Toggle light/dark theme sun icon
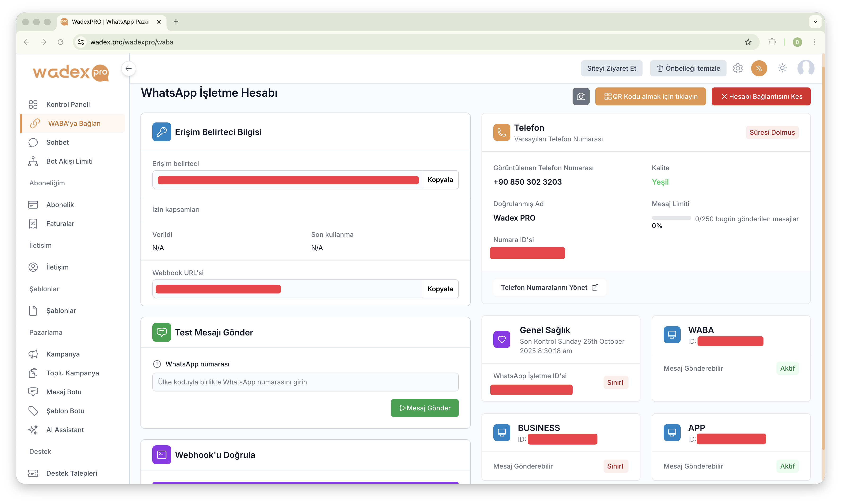 point(782,68)
